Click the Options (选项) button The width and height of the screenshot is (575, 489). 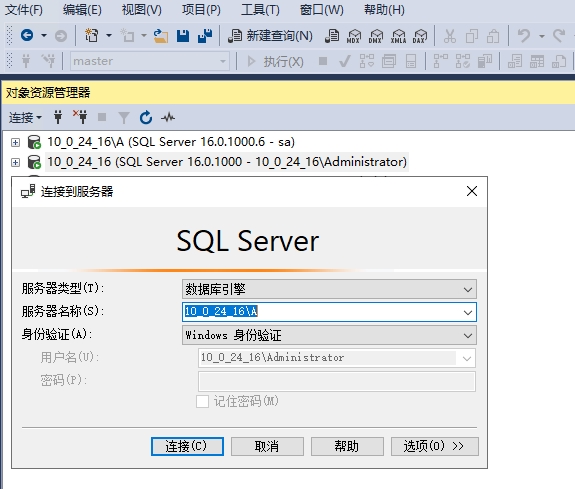click(435, 446)
